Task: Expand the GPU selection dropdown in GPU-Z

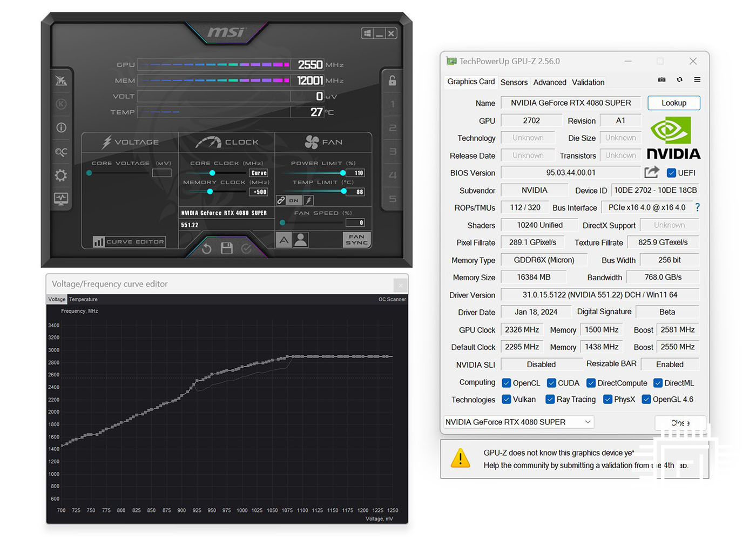Action: pyautogui.click(x=519, y=422)
